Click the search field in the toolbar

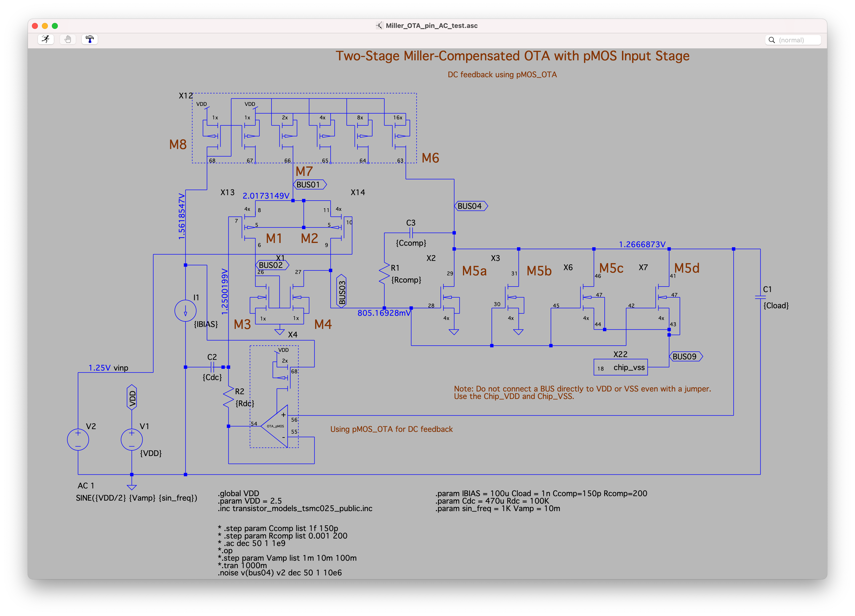click(793, 40)
